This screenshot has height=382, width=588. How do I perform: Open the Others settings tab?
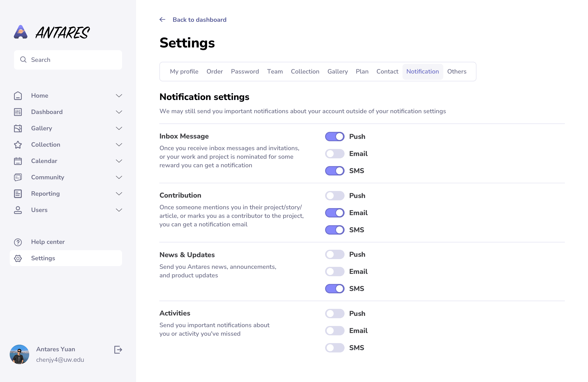(457, 71)
